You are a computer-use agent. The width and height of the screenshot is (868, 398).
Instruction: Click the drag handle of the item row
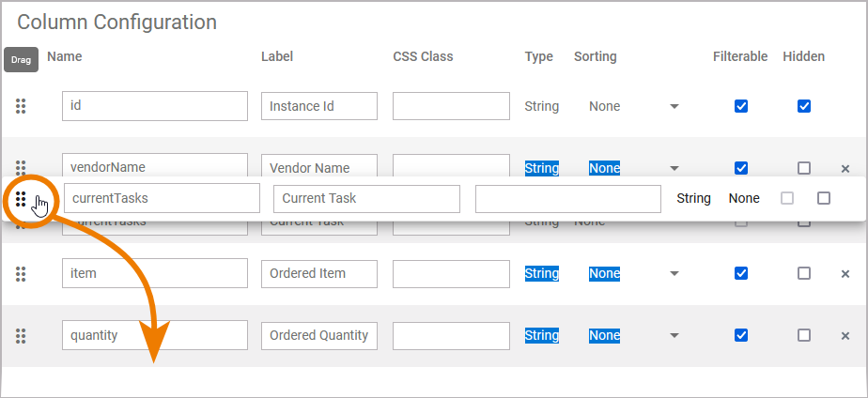coord(21,273)
